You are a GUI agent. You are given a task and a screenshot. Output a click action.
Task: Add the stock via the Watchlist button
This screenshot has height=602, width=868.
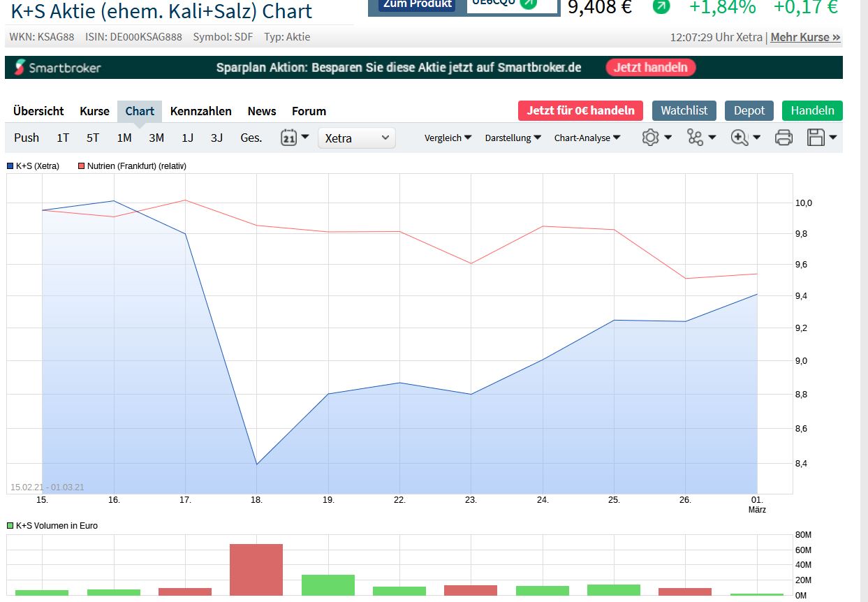(684, 110)
